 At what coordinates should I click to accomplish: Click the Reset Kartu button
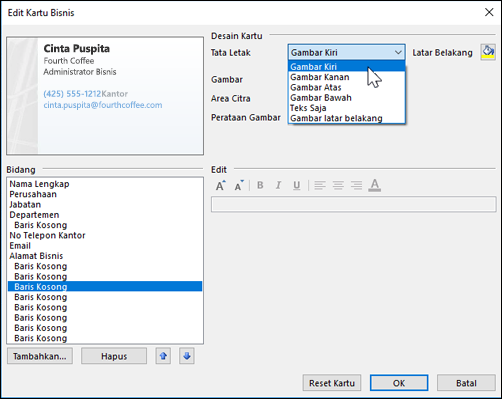click(332, 383)
